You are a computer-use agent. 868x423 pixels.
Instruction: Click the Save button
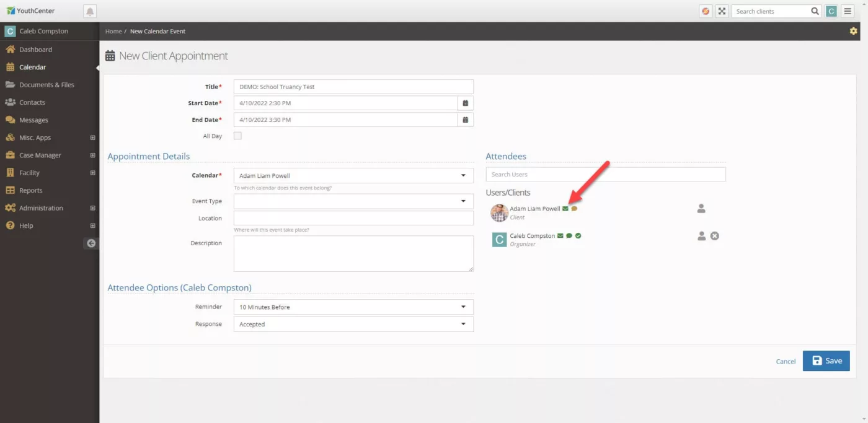click(826, 361)
